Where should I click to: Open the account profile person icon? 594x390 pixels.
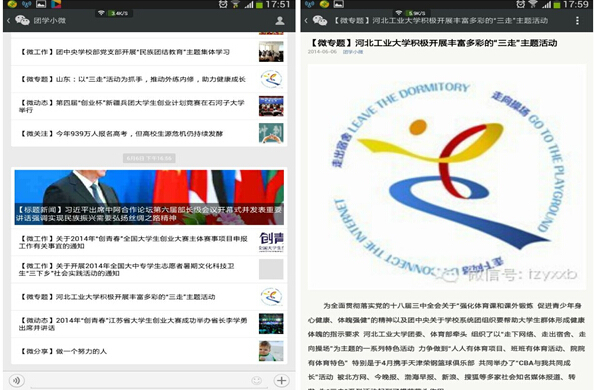(x=280, y=20)
